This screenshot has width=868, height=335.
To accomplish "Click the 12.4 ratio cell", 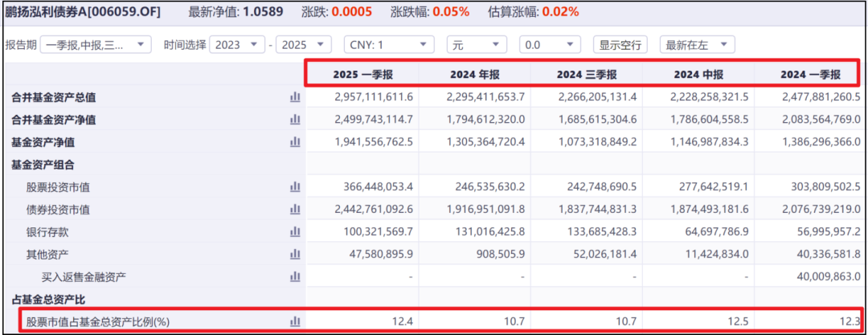I will point(404,321).
